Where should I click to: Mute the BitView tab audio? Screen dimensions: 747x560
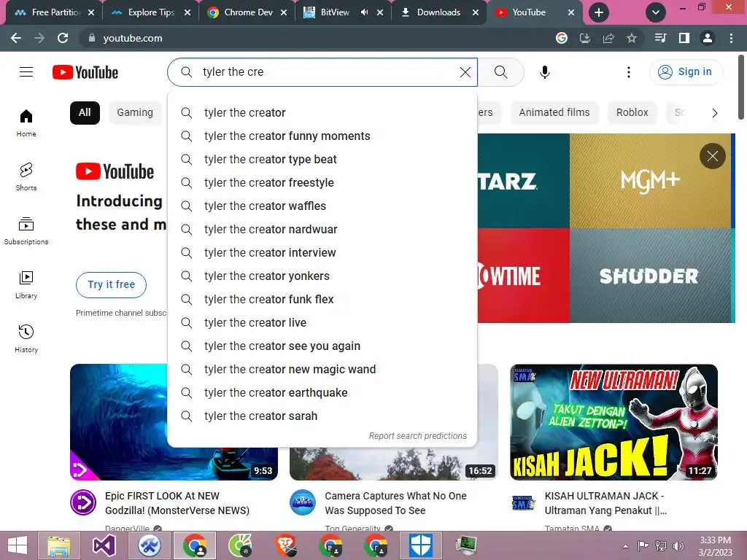pos(365,12)
